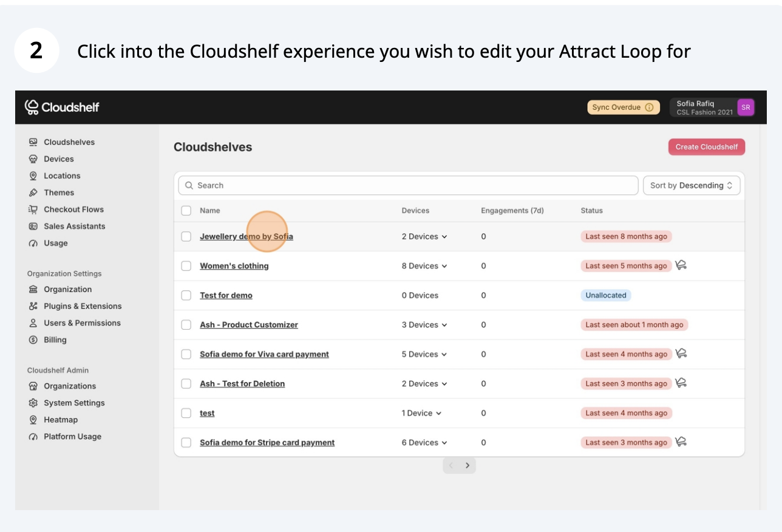Click the System Settings gear icon

point(33,403)
